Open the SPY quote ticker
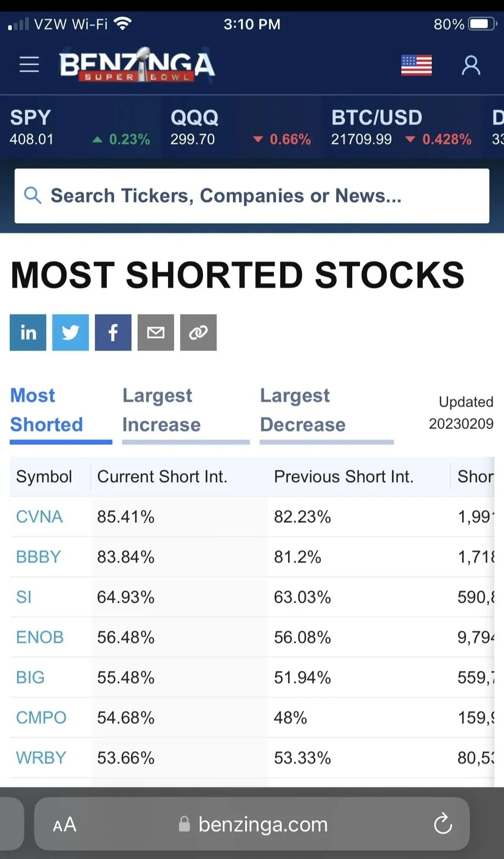 point(80,127)
